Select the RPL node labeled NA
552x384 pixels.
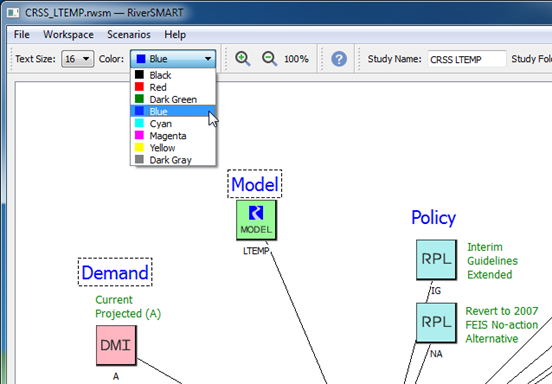click(437, 322)
